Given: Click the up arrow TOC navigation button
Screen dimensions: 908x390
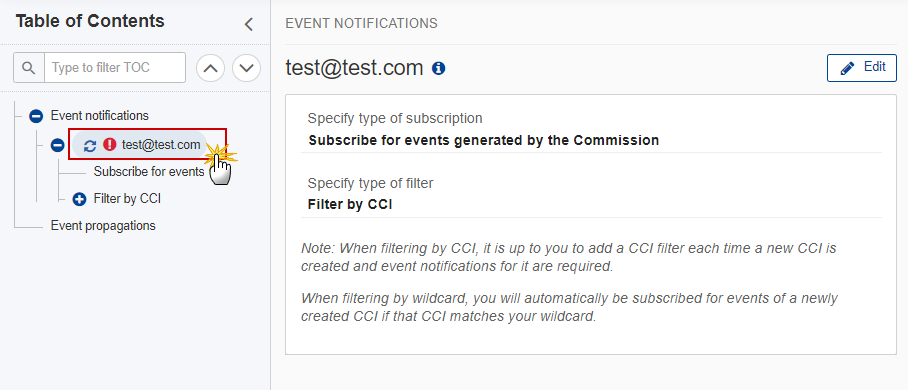Looking at the screenshot, I should point(211,68).
